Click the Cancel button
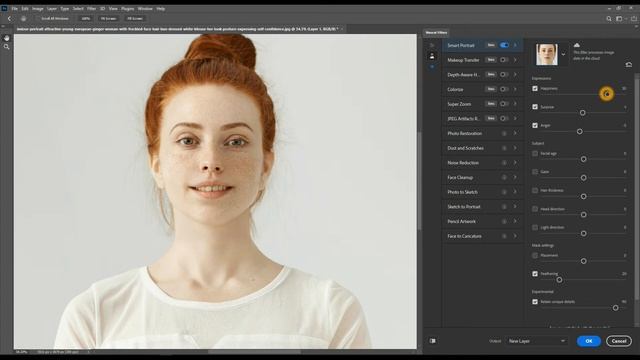 tap(619, 341)
